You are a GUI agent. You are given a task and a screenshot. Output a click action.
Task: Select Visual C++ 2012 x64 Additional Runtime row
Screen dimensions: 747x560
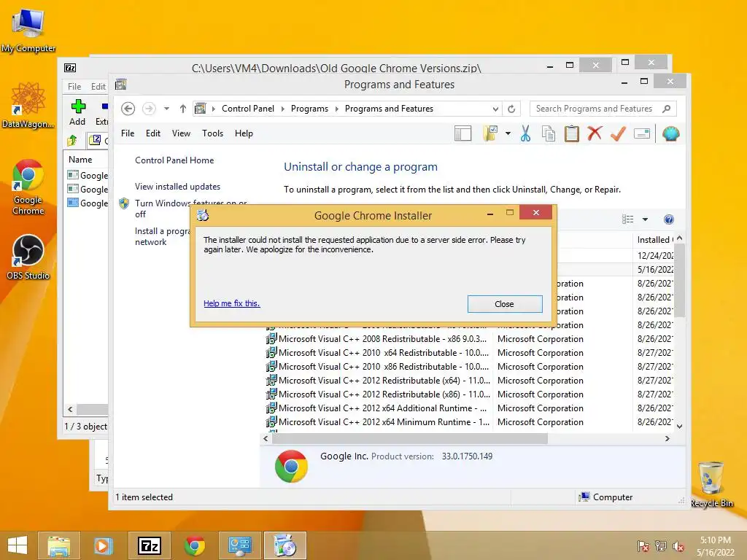(469, 408)
